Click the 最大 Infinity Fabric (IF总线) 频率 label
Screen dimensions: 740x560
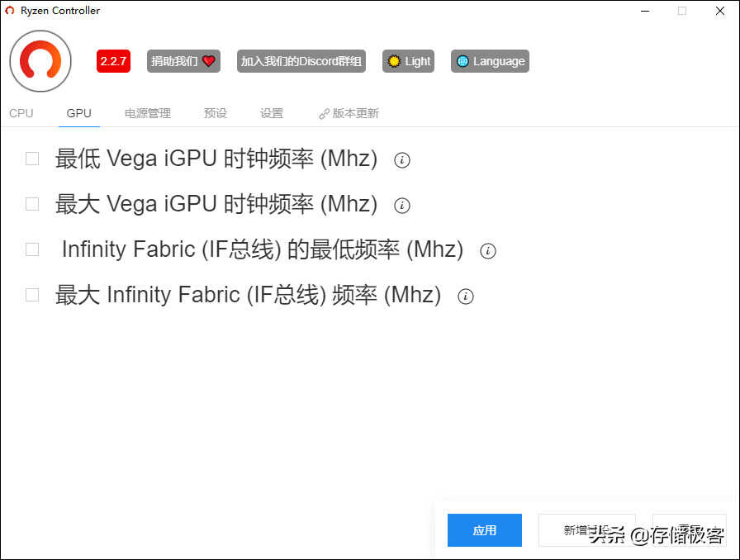(249, 295)
